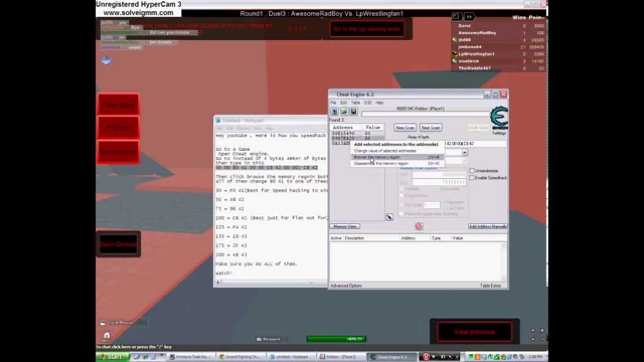Click the Open Donate button in game
644x362 pixels.
click(x=118, y=244)
